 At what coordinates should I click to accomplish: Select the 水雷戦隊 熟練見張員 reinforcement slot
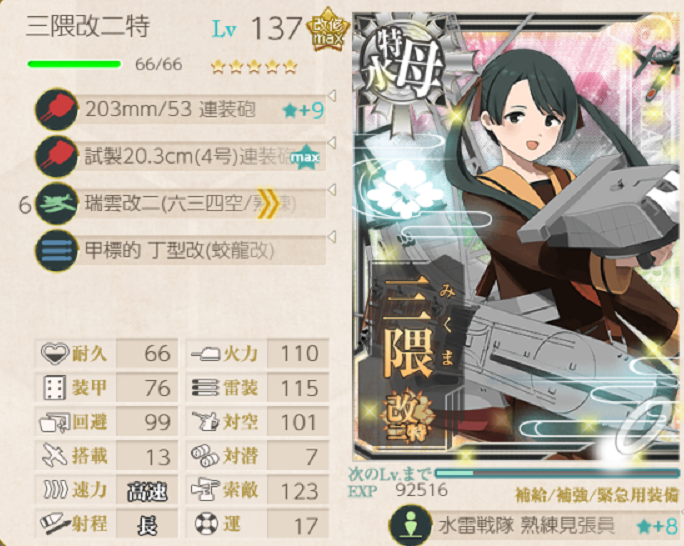point(534,526)
